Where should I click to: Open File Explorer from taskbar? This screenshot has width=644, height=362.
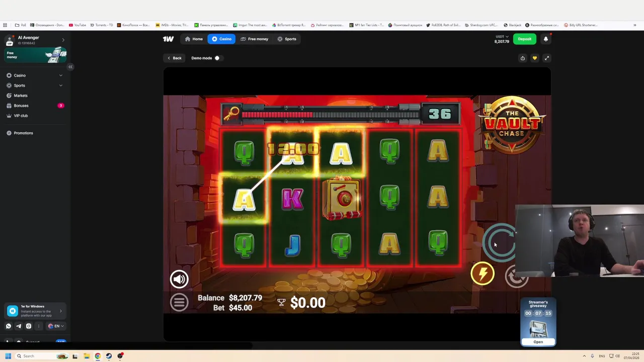coord(87,356)
